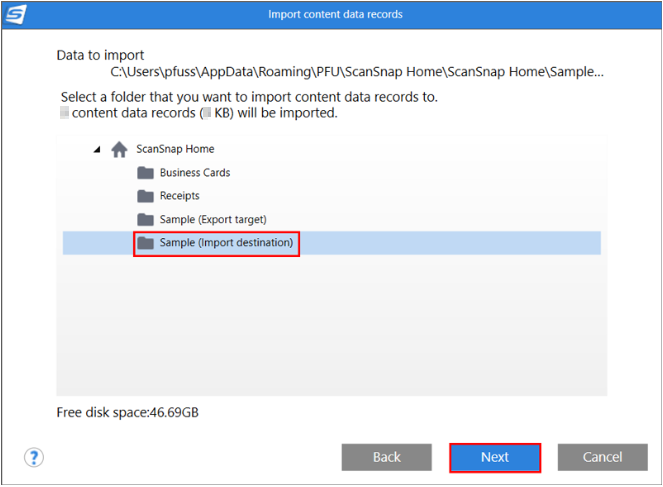The height and width of the screenshot is (487, 663).
Task: Click the Import content data records title
Action: (335, 15)
